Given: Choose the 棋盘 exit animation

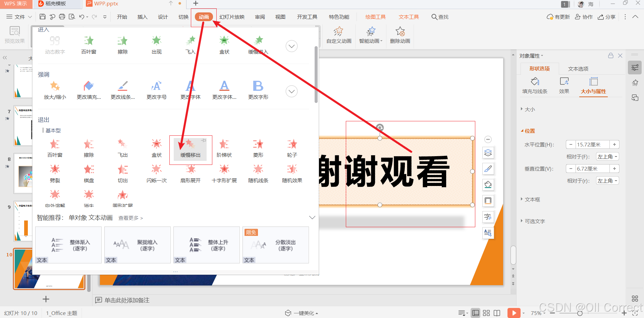Looking at the screenshot, I should tap(89, 174).
